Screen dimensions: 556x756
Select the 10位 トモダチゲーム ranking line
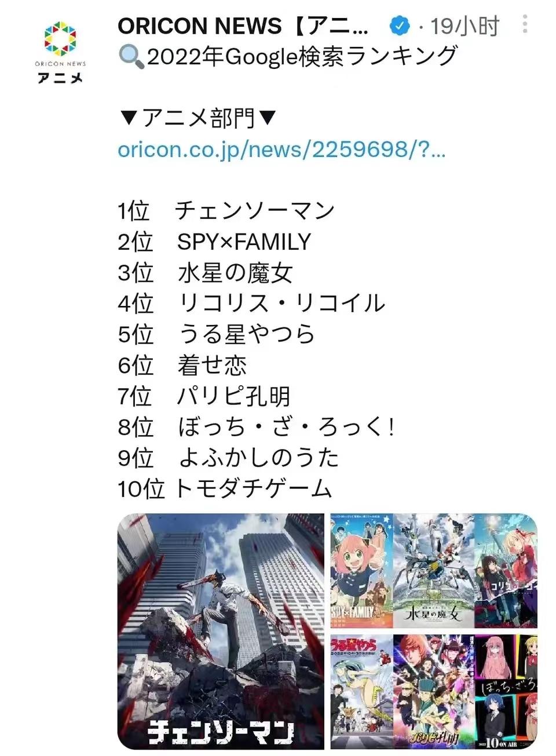225,488
